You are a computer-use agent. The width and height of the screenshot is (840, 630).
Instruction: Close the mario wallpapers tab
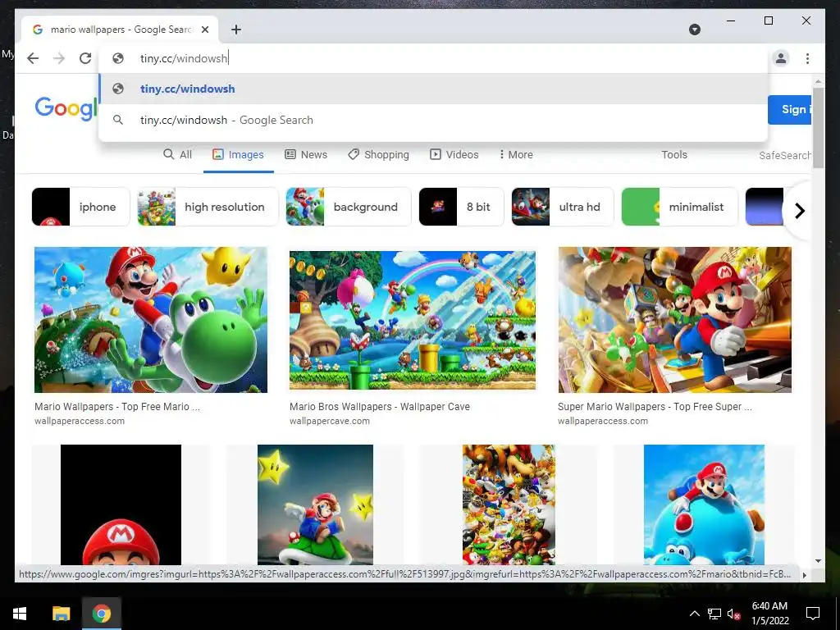[x=204, y=30]
